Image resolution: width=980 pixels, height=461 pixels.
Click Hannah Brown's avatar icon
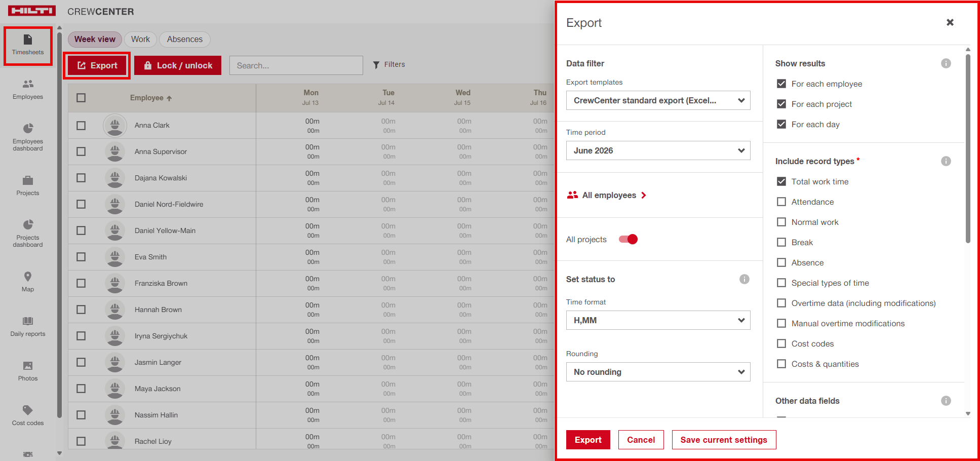[115, 310]
